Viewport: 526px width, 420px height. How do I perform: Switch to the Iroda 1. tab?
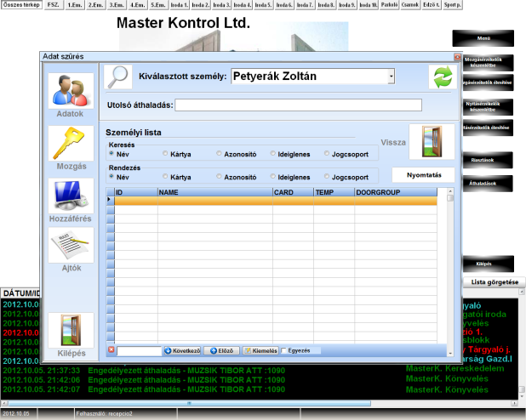(x=179, y=5)
